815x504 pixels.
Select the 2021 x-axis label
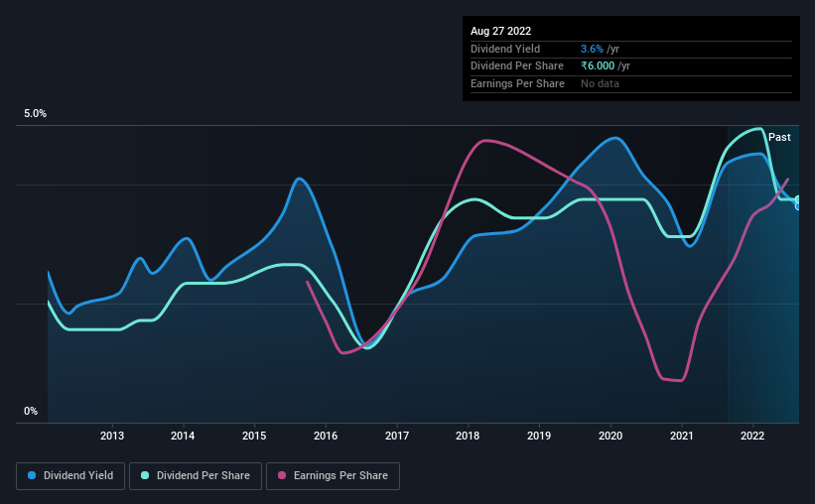click(x=681, y=436)
